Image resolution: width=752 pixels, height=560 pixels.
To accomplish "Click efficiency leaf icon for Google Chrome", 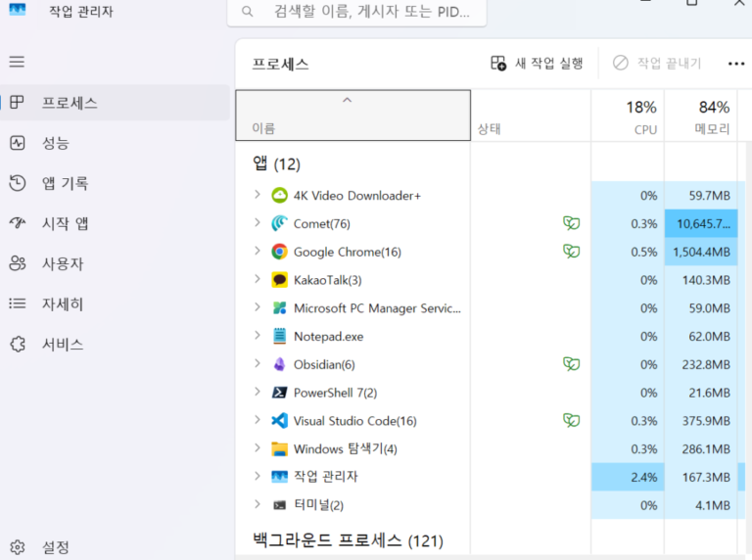I will [x=572, y=252].
